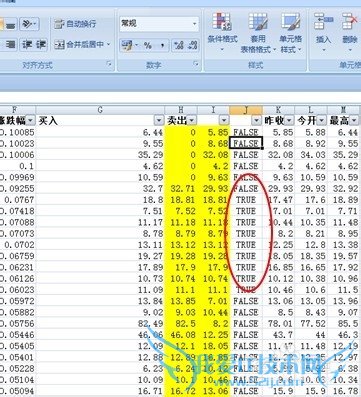Enable 自动换行 wrap text
This screenshot has width=361, height=397.
tap(76, 24)
